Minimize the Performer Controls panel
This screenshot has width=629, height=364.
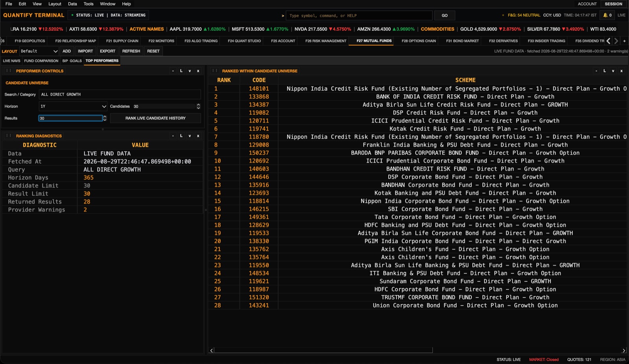point(173,71)
